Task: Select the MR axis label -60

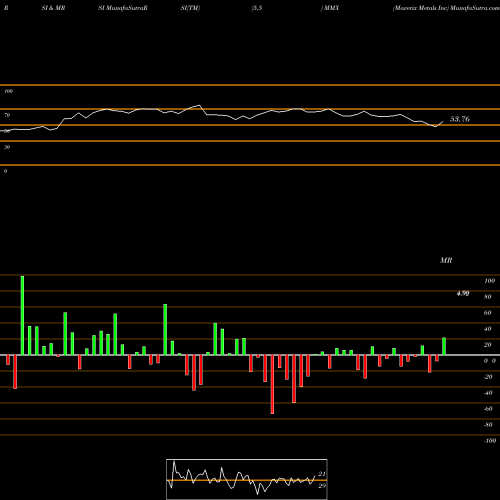Action: point(488,409)
